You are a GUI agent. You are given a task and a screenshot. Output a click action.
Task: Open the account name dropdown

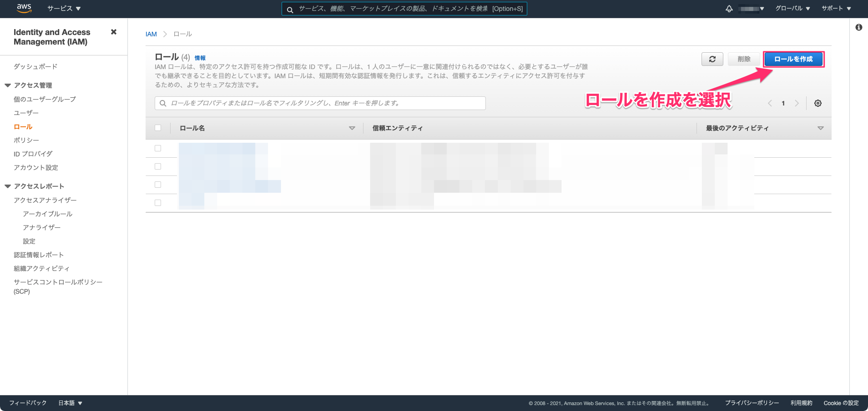(x=752, y=9)
